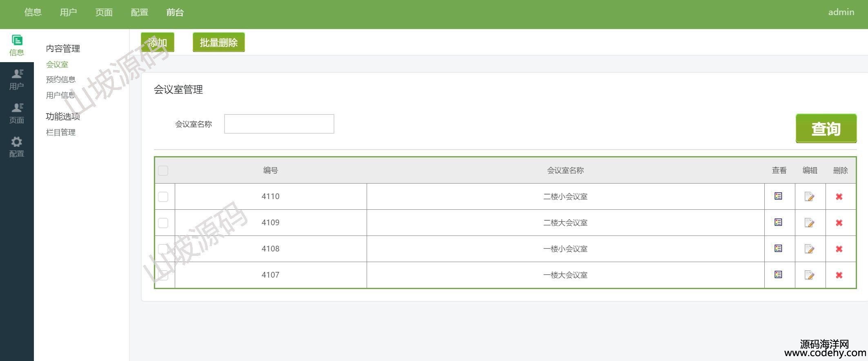Switch to 前台 in top menu
Image resolution: width=868 pixels, height=361 pixels.
tap(175, 12)
